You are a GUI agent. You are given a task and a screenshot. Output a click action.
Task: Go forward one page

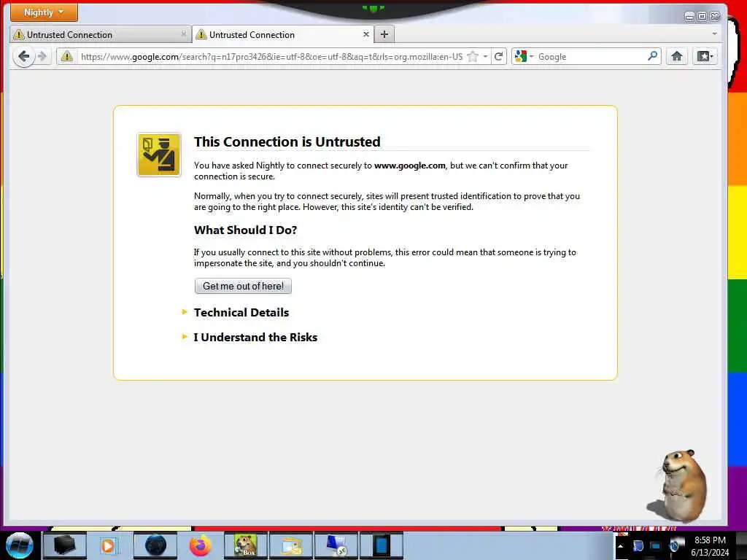42,57
